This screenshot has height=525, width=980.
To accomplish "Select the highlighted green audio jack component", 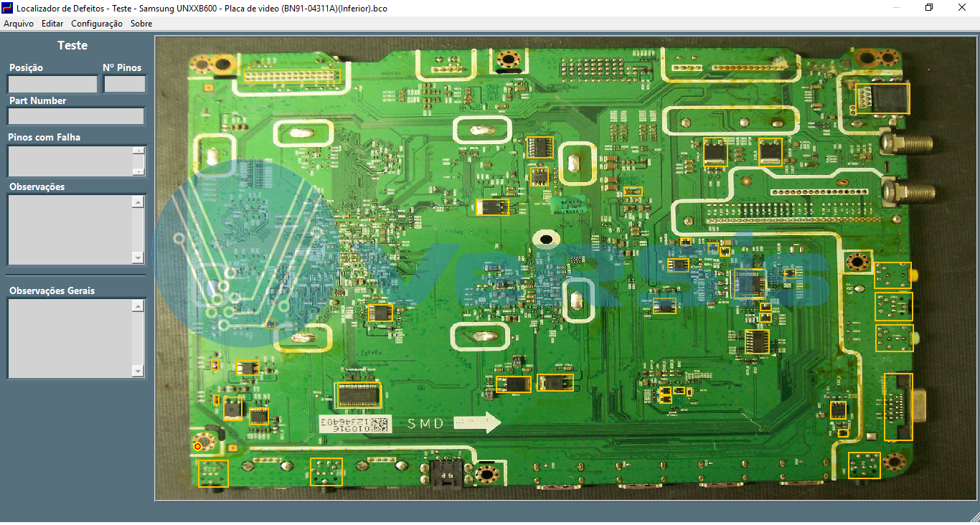I will [x=894, y=338].
